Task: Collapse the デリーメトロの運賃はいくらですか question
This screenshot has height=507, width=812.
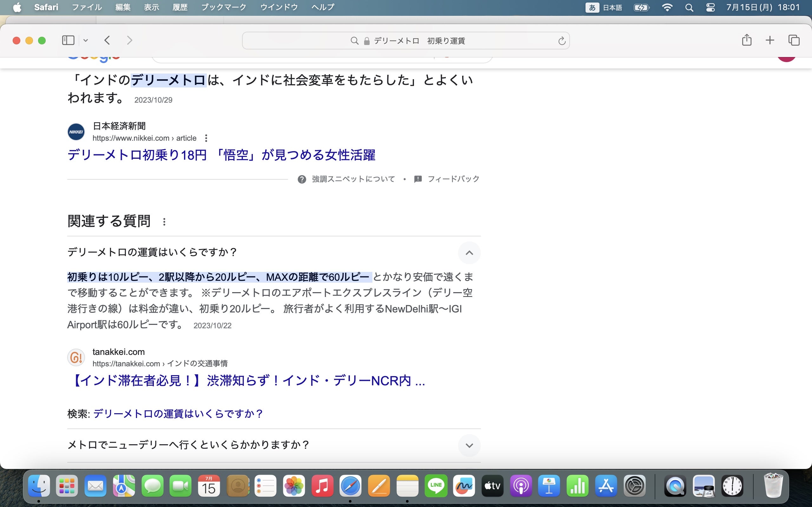Action: click(x=469, y=253)
